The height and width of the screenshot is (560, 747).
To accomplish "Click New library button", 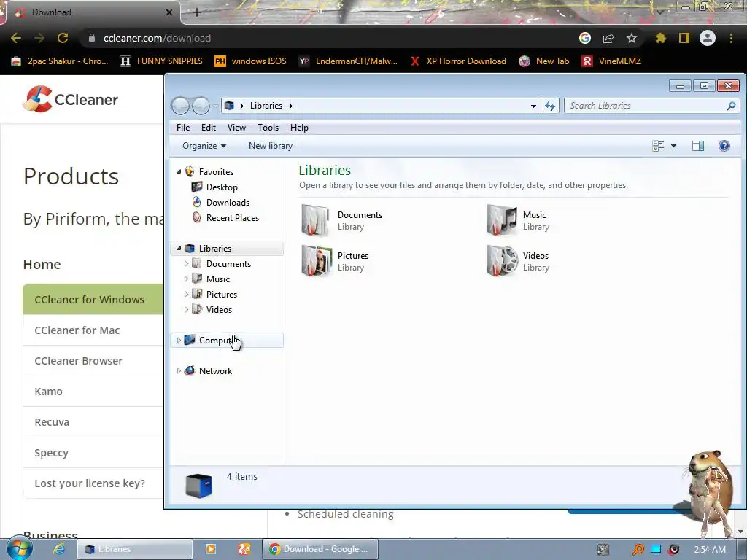I will coord(271,146).
